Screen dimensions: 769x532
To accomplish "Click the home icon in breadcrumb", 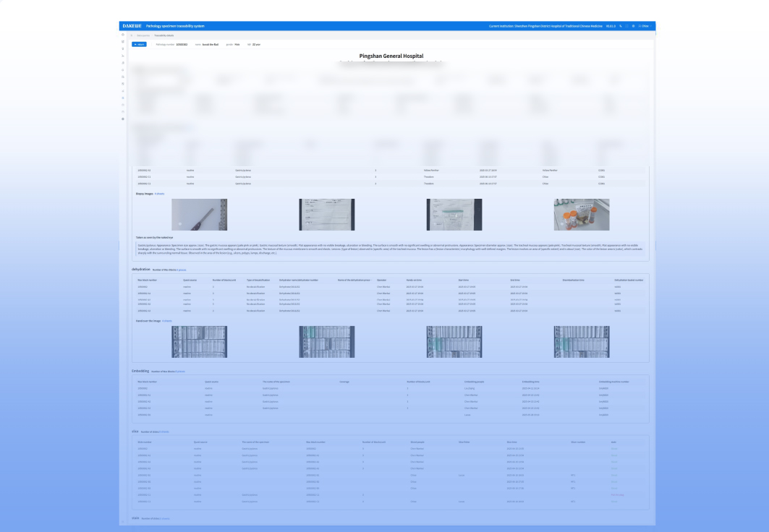I will pos(131,35).
